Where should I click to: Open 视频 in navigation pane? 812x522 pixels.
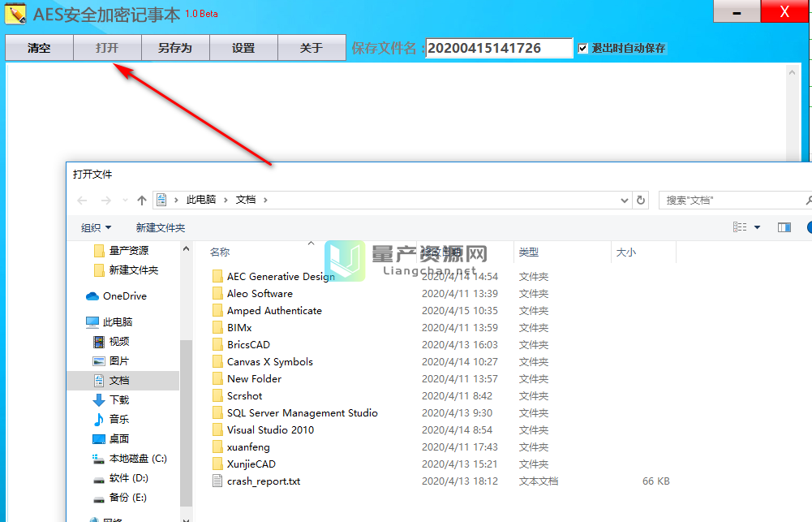[x=118, y=342]
